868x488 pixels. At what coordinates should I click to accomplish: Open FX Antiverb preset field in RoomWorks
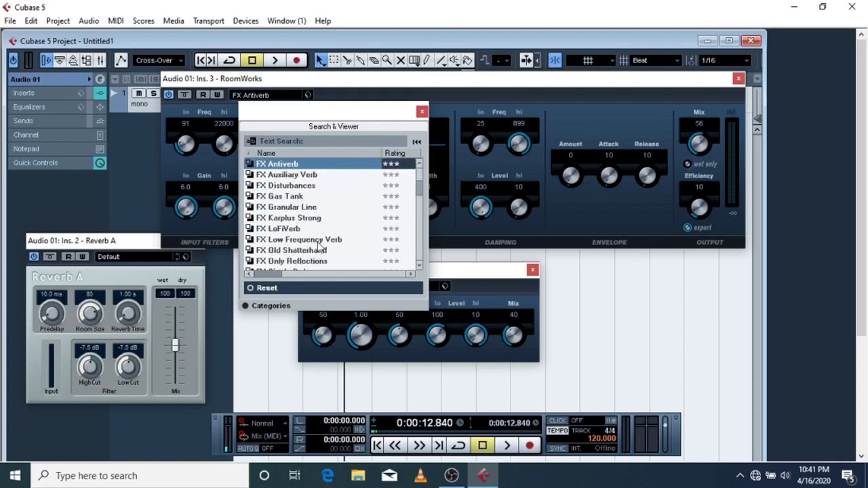[267, 95]
